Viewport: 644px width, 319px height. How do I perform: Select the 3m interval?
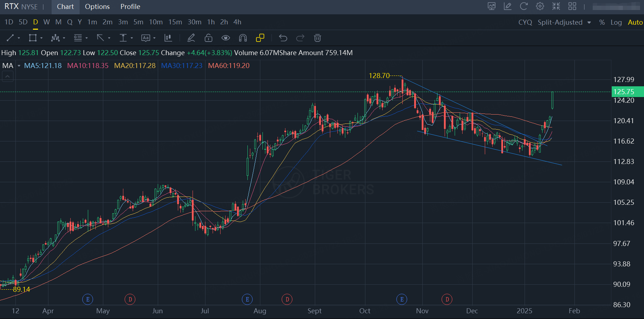pos(123,22)
